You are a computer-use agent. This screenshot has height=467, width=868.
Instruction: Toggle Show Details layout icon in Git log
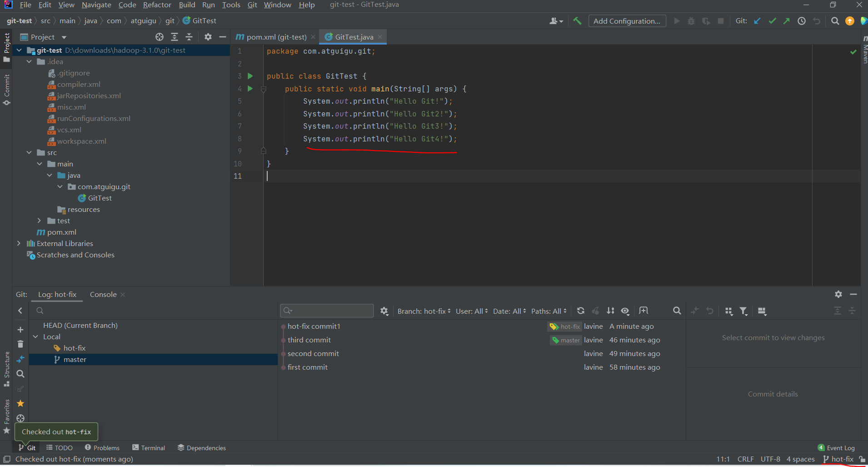pyautogui.click(x=762, y=311)
